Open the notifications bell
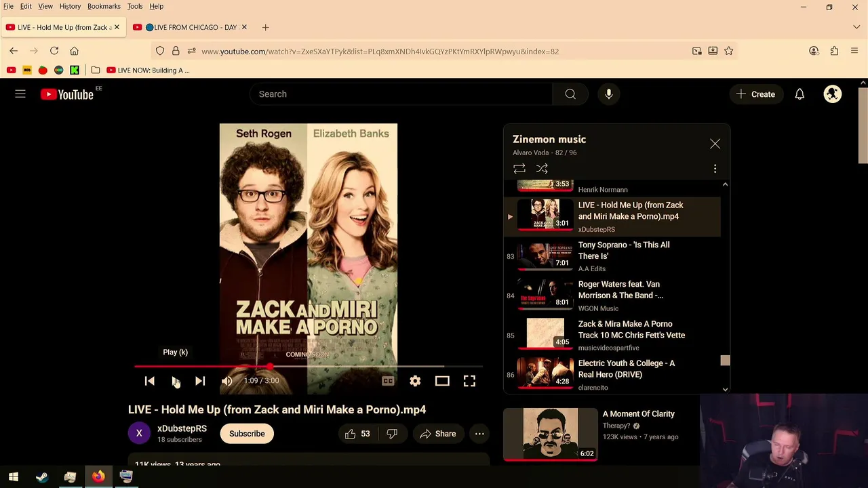 (800, 94)
